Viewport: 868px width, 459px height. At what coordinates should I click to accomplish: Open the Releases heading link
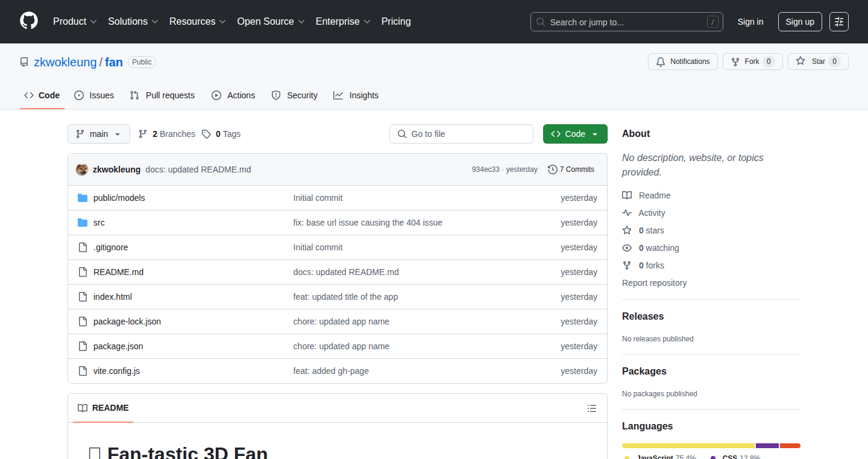click(643, 316)
